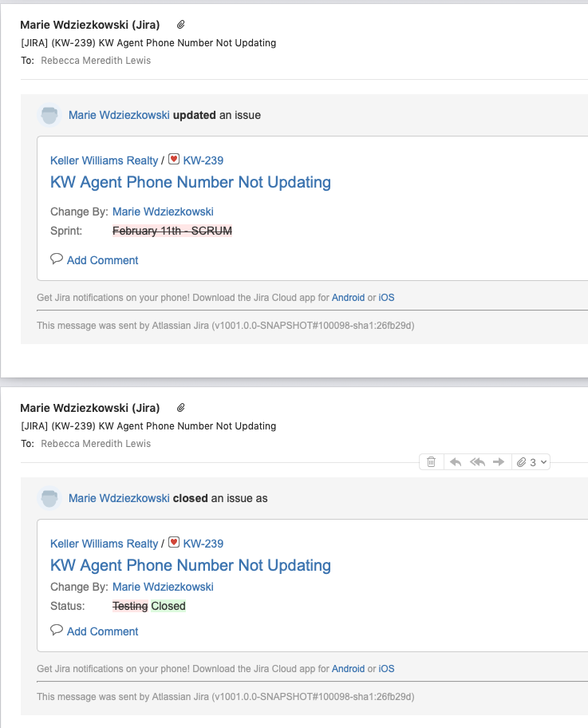Viewport: 588px width, 728px height.
Task: Click the paperclip icon on the second email header
Action: [x=180, y=408]
